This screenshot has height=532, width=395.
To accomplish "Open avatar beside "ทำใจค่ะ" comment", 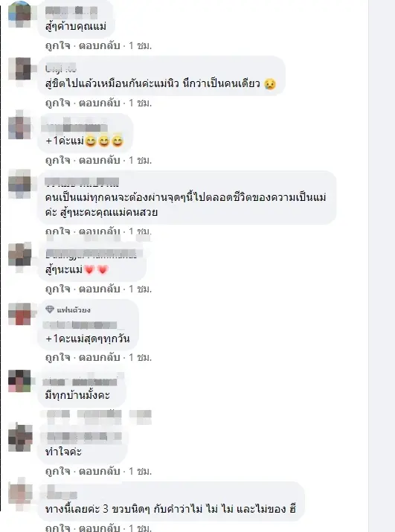I will [x=19, y=438].
